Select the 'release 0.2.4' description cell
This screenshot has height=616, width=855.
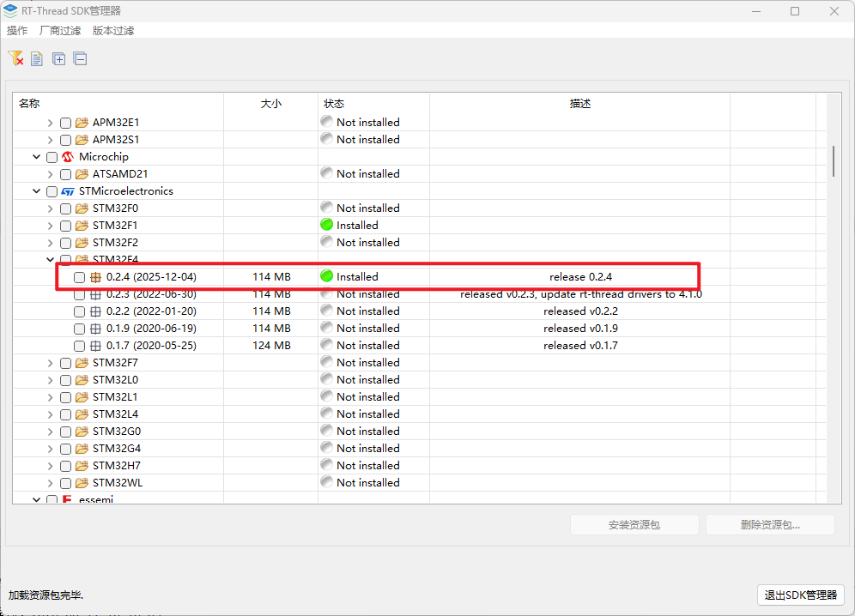click(x=580, y=277)
